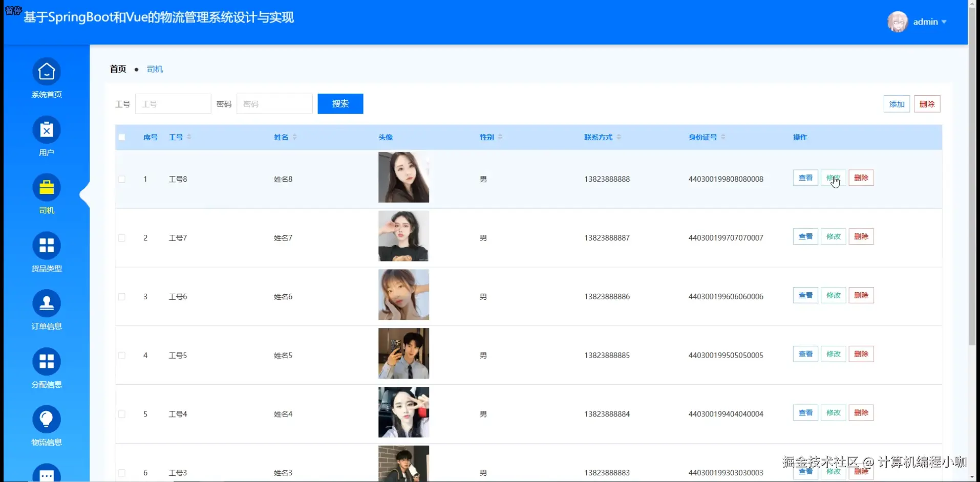
Task: Focus the 密码 search input field
Action: tap(274, 104)
